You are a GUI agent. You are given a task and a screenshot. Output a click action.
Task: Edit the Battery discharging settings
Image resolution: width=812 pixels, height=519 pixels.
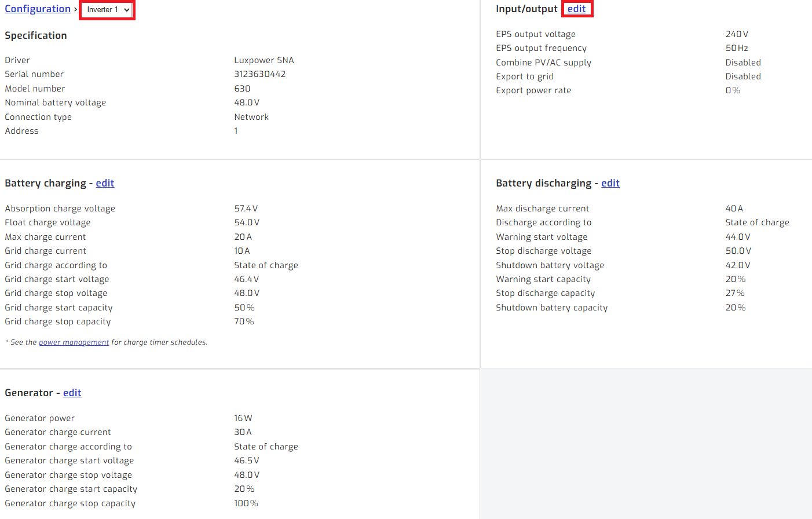click(x=610, y=184)
